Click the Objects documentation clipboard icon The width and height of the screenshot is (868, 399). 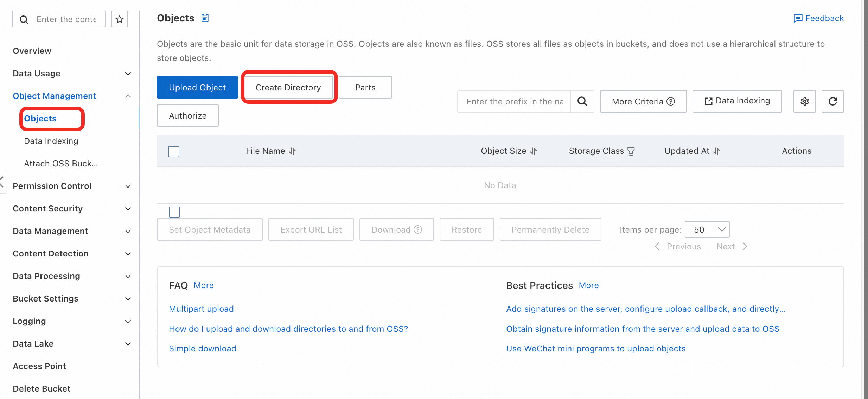[x=205, y=18]
